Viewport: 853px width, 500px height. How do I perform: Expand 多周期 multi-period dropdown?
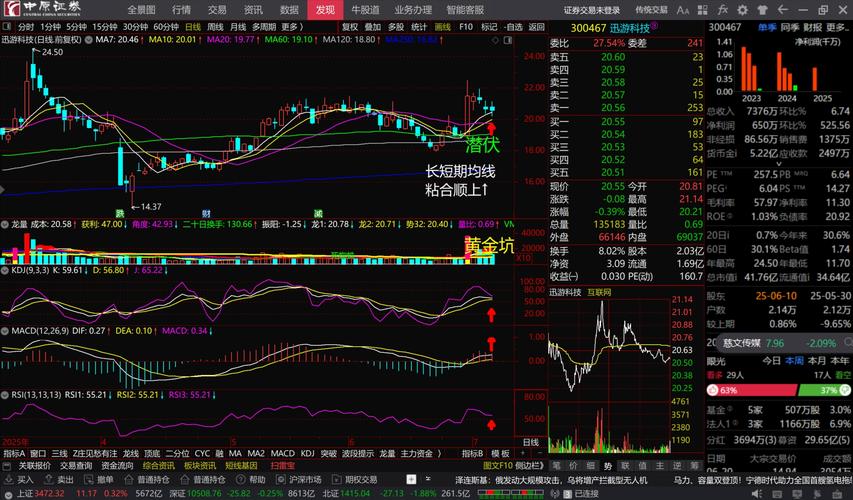[264, 27]
